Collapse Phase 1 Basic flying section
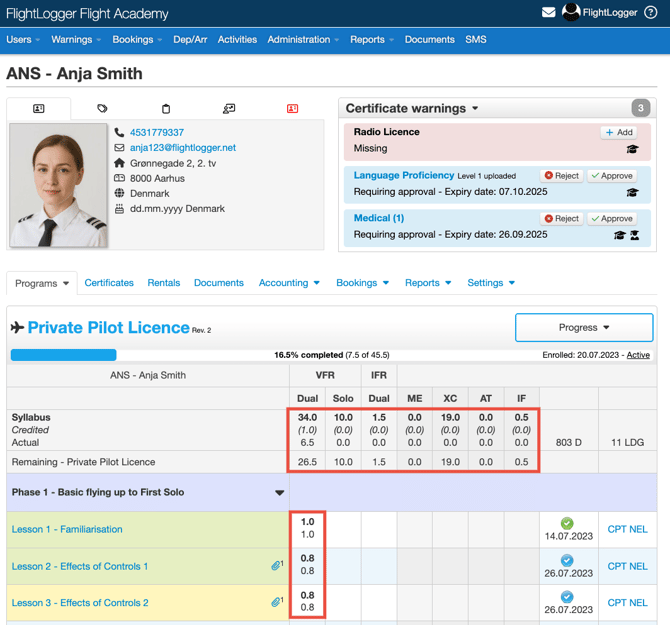Screen dimensions: 670x625 click(279, 493)
